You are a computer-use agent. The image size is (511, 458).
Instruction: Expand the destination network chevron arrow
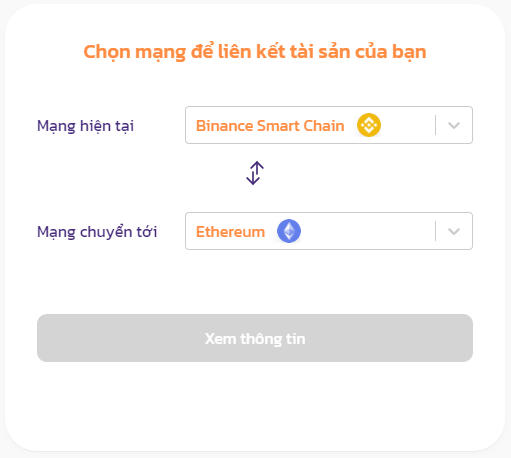click(x=454, y=231)
